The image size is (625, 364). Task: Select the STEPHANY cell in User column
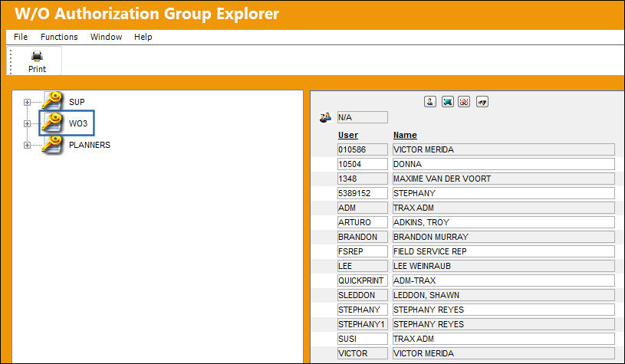point(362,310)
